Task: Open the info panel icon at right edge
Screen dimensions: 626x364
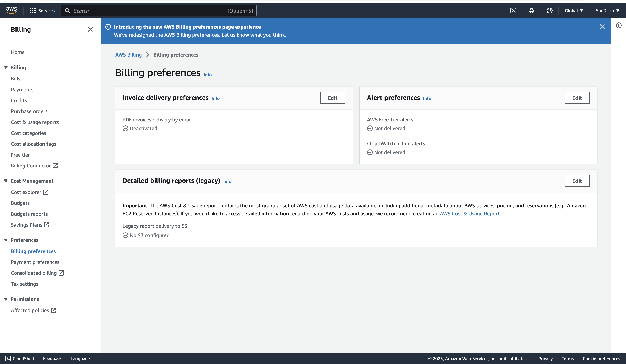Action: click(x=619, y=25)
